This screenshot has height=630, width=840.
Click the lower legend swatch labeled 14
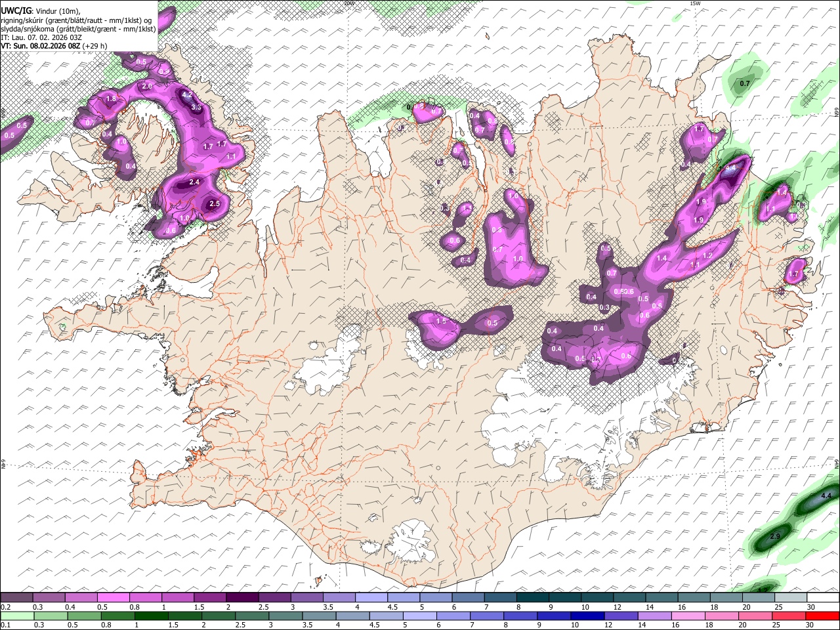coord(654,616)
